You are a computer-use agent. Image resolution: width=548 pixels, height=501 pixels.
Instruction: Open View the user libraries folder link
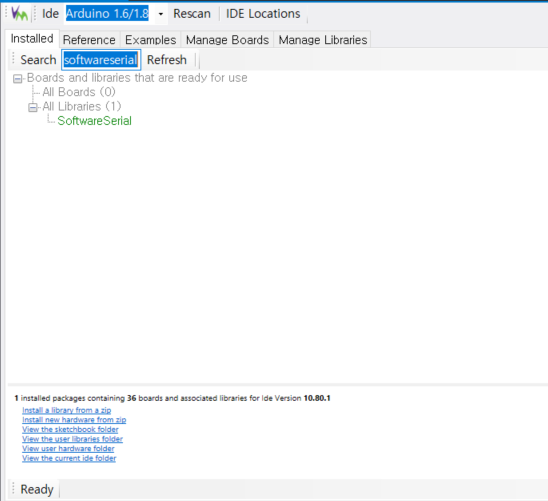point(72,439)
